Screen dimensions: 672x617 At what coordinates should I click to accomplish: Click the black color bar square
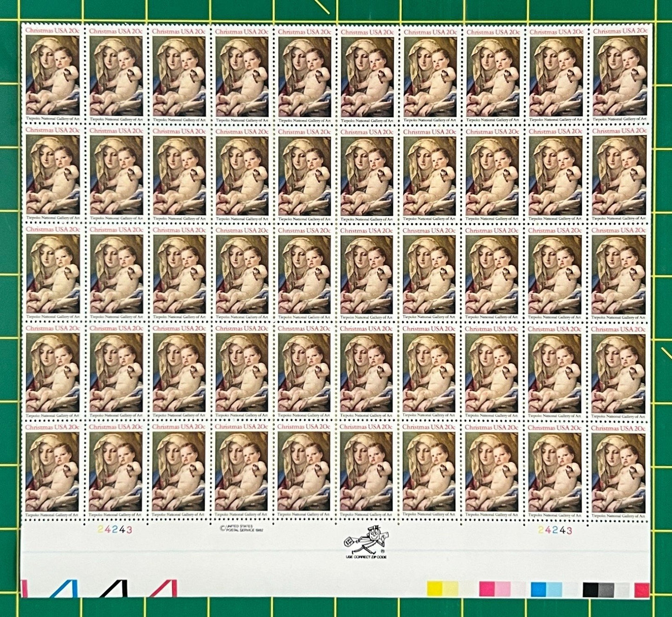[x=591, y=590]
